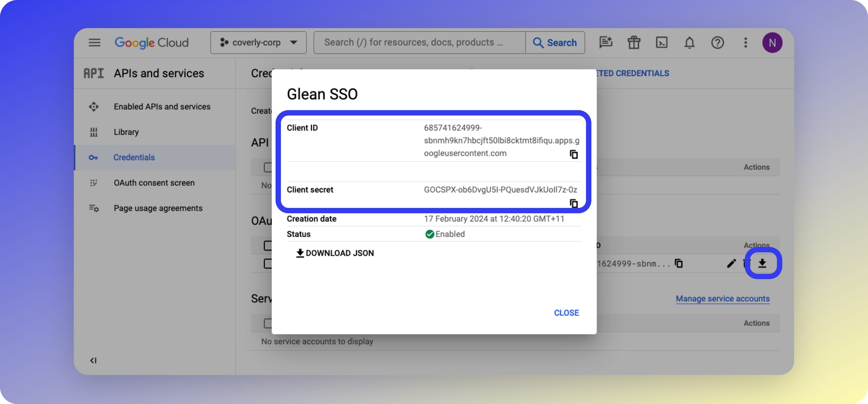The height and width of the screenshot is (404, 868).
Task: Check the API keys table header checkbox
Action: point(267,167)
